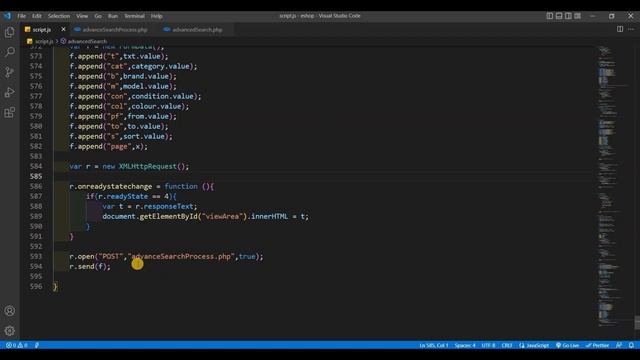640x360 pixels.
Task: Click "POST" string on line 593
Action: click(x=111, y=256)
